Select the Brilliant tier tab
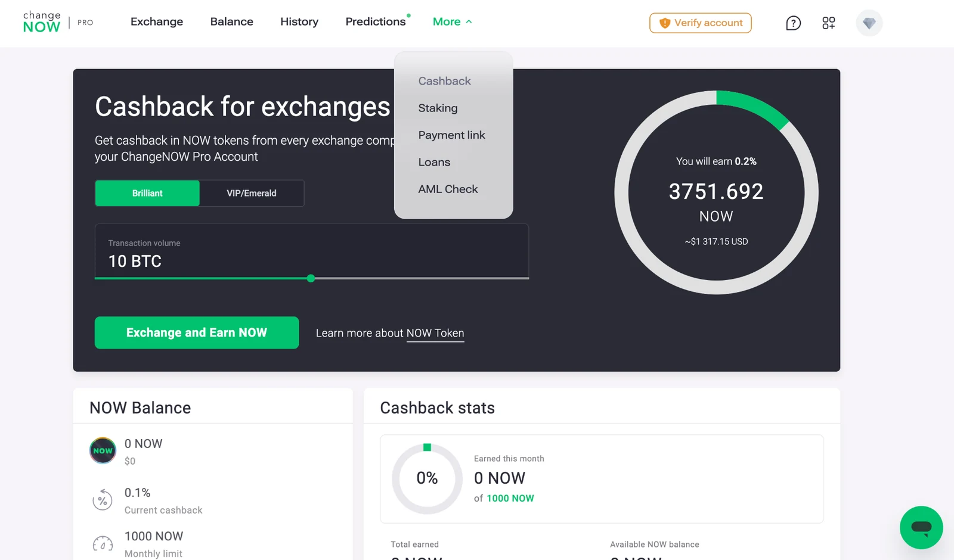Viewport: 954px width, 560px height. point(147,193)
